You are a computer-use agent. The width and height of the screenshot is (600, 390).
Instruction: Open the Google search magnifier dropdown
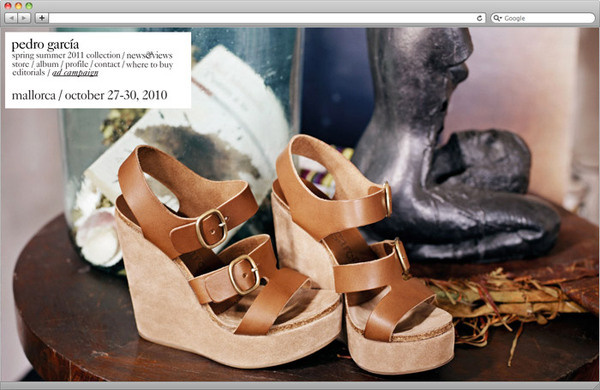tap(497, 18)
